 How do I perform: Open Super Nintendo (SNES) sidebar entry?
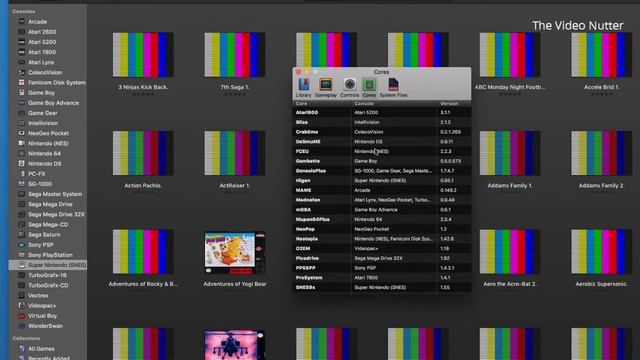pos(48,265)
